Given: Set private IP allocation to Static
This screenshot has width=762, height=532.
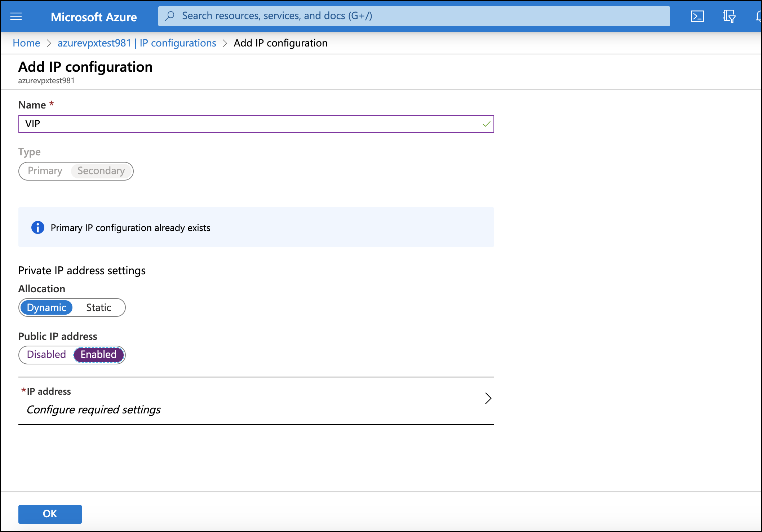Looking at the screenshot, I should click(98, 307).
